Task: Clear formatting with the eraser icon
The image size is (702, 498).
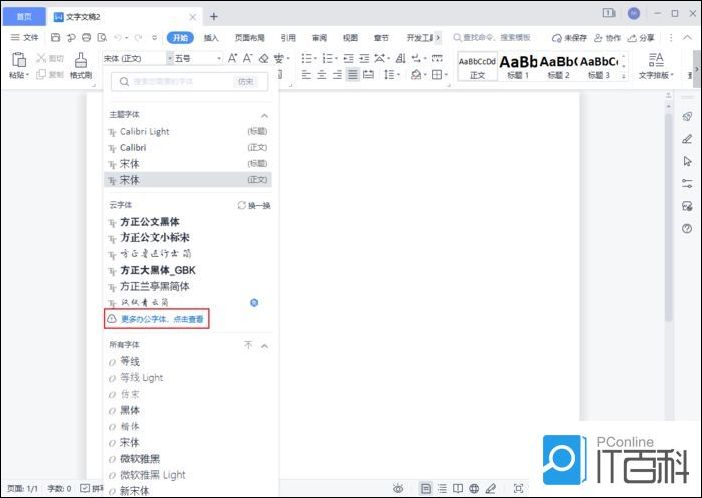Action: pyautogui.click(x=264, y=58)
